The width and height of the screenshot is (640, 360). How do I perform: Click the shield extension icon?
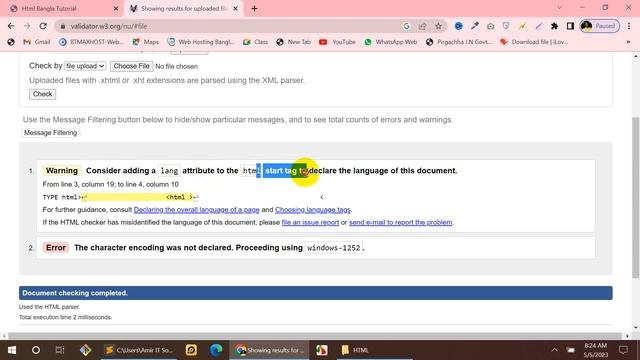[x=506, y=26]
